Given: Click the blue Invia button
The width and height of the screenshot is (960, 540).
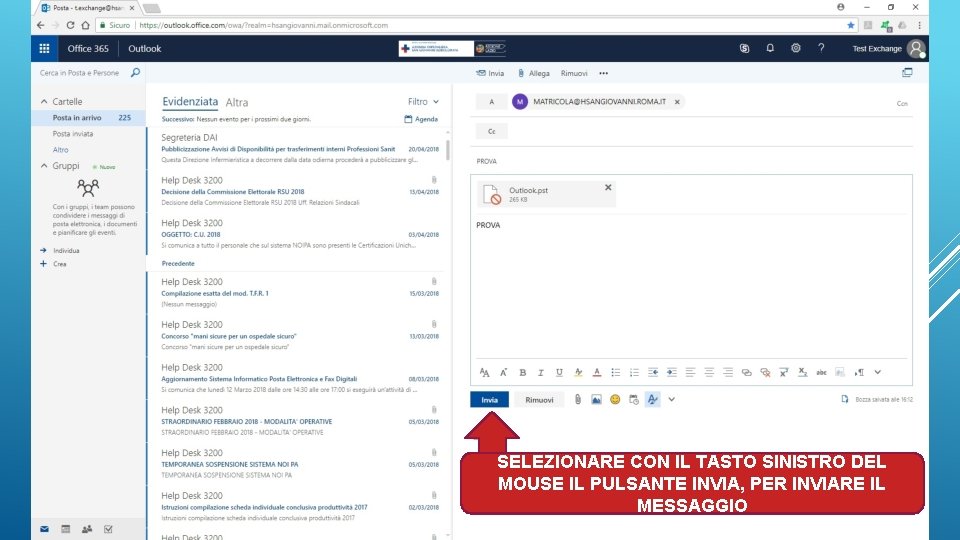Looking at the screenshot, I should 489,399.
